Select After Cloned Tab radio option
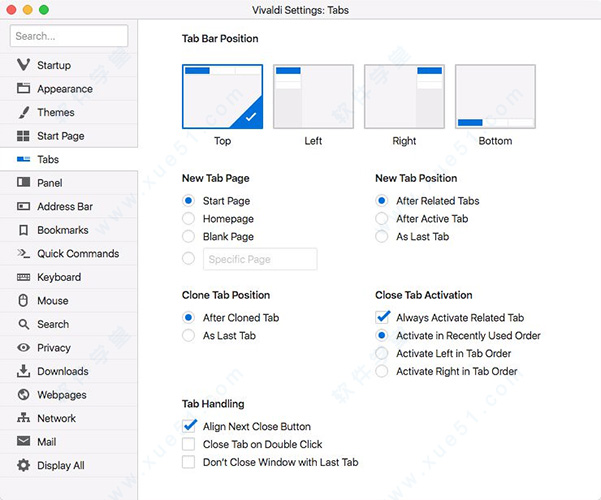The image size is (601, 500). click(x=188, y=317)
